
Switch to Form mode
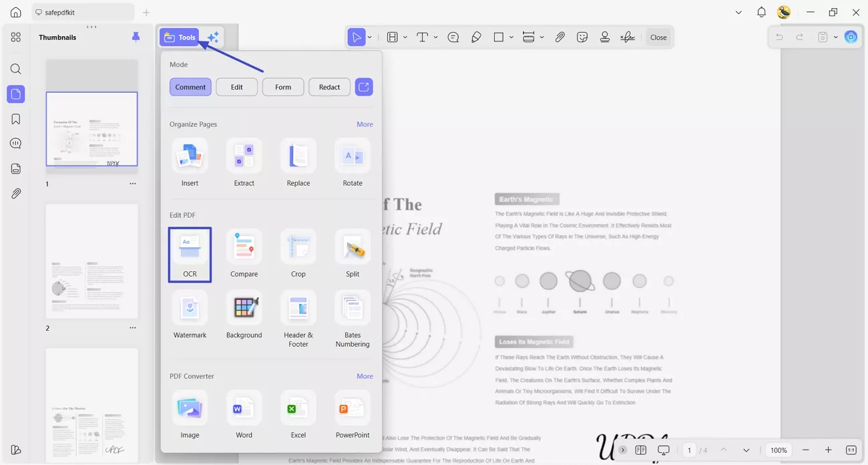[x=283, y=87]
